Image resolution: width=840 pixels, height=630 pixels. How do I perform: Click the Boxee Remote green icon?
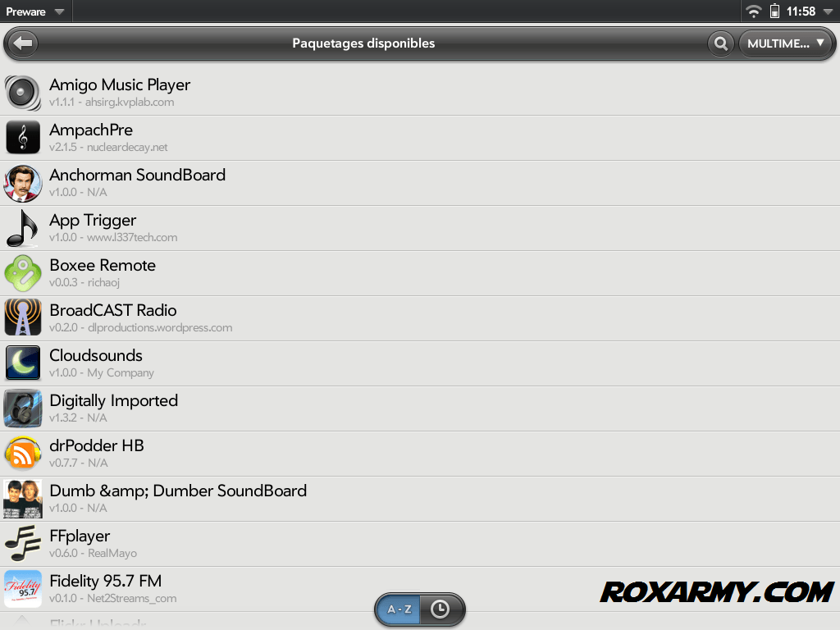[x=22, y=273]
